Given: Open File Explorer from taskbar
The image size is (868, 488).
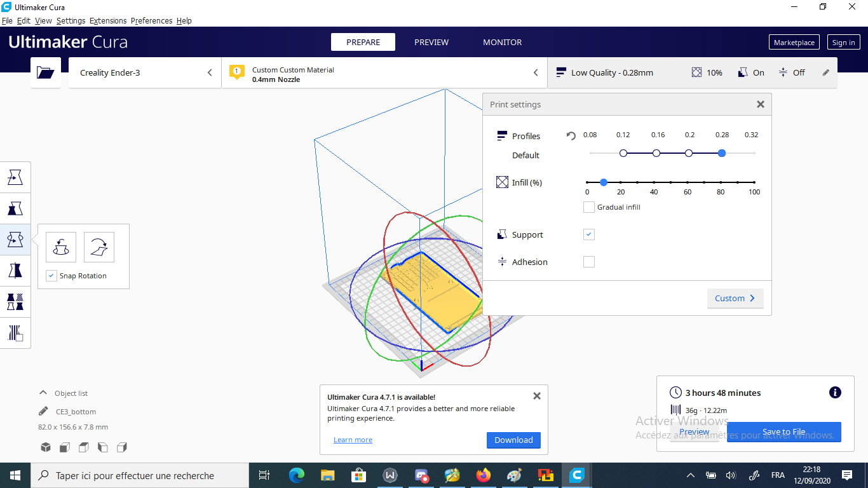Looking at the screenshot, I should pyautogui.click(x=327, y=475).
